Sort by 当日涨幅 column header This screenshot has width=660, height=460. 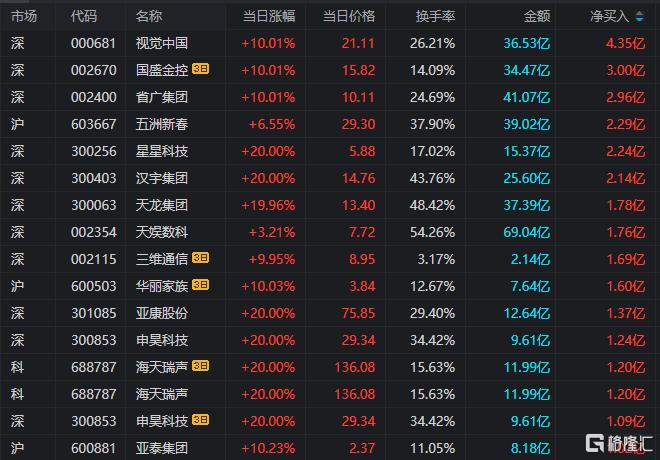(269, 16)
